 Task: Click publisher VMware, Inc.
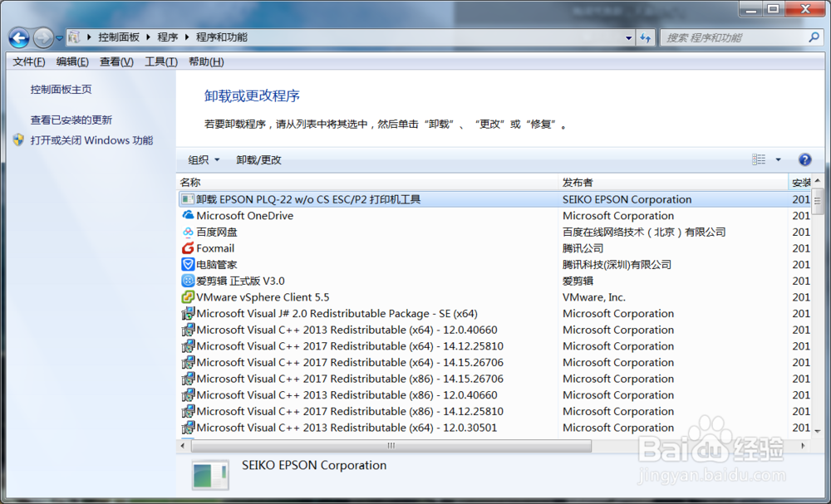pos(594,297)
